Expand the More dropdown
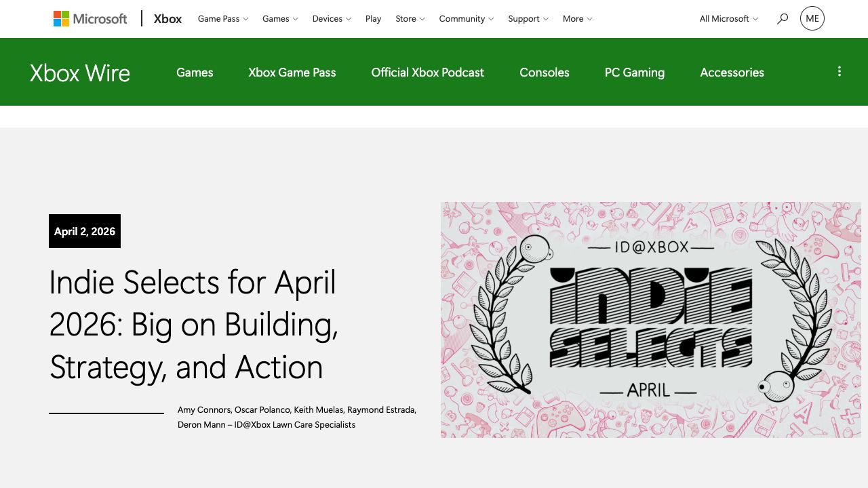The width and height of the screenshot is (868, 488). coord(578,19)
